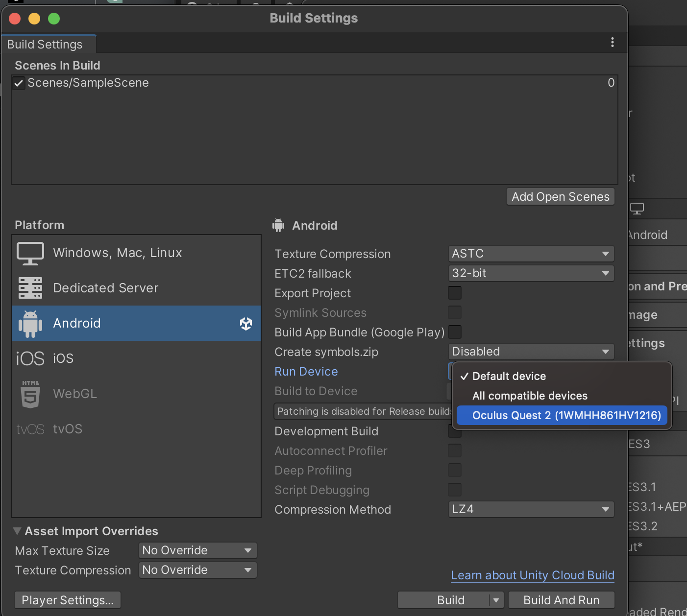This screenshot has width=687, height=616.
Task: Click the Run Device label link
Action: point(306,372)
